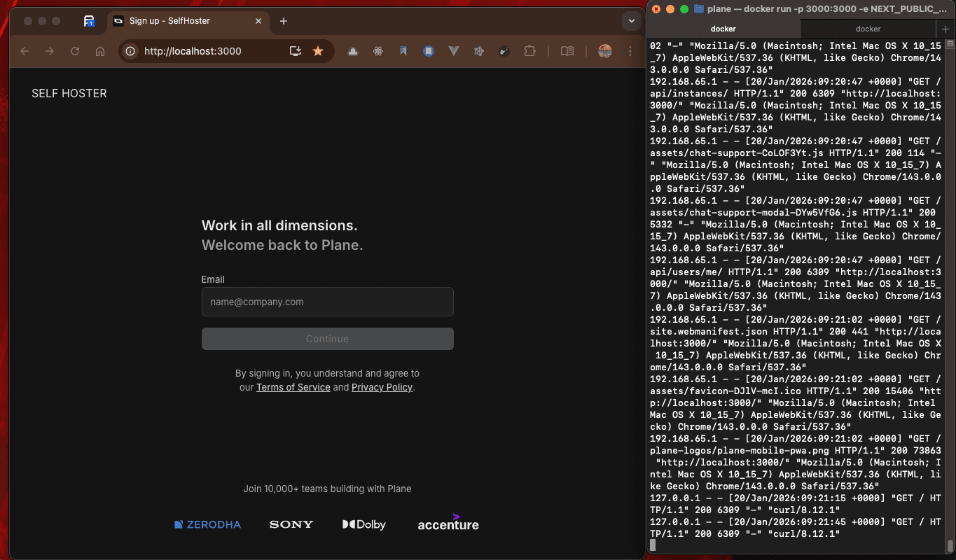Open the cloud extension icon
The image size is (956, 560).
(x=354, y=51)
